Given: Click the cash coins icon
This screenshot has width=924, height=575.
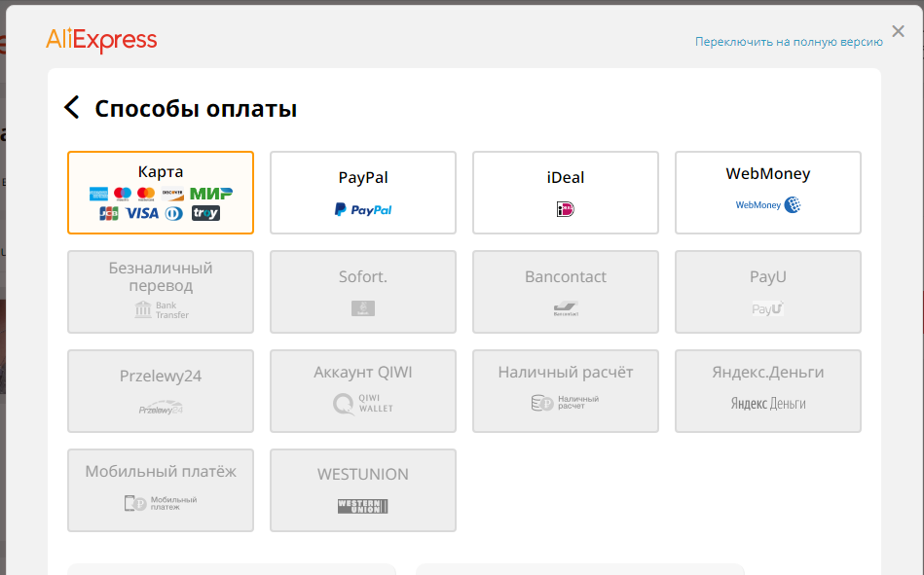Looking at the screenshot, I should click(541, 403).
